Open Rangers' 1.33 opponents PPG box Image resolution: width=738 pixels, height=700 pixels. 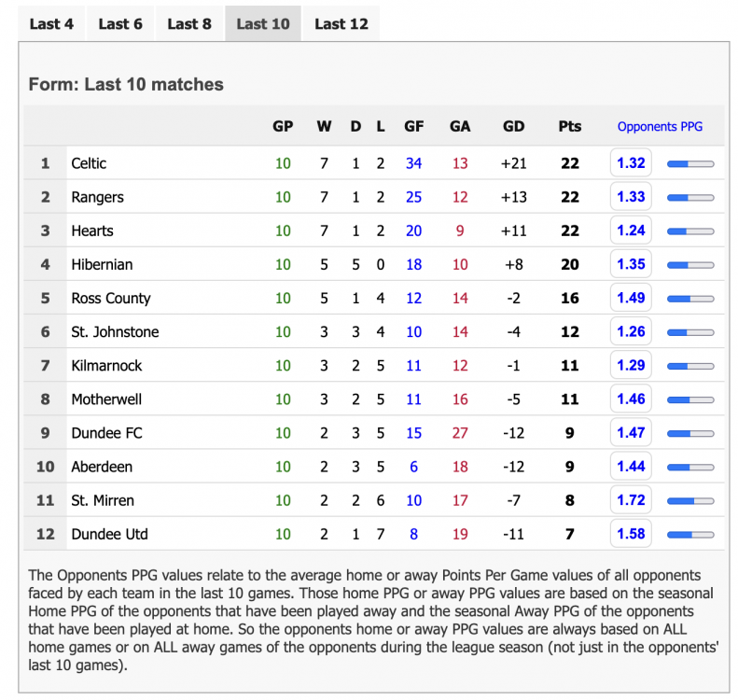pos(631,197)
